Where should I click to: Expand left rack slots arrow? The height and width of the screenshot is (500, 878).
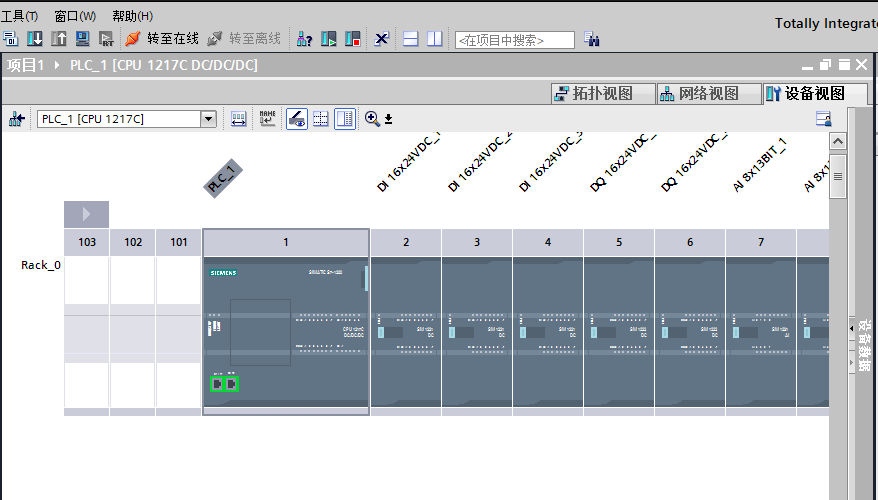(x=86, y=214)
